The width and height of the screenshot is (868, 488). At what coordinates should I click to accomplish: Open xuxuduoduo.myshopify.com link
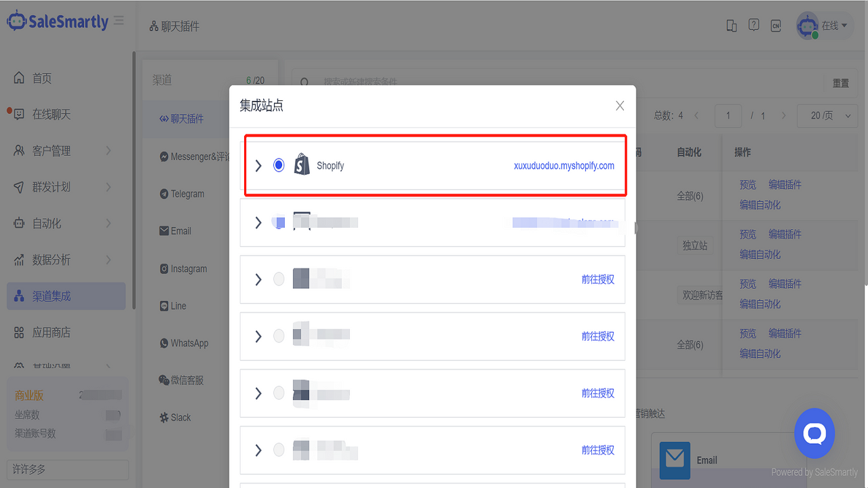[x=564, y=165]
